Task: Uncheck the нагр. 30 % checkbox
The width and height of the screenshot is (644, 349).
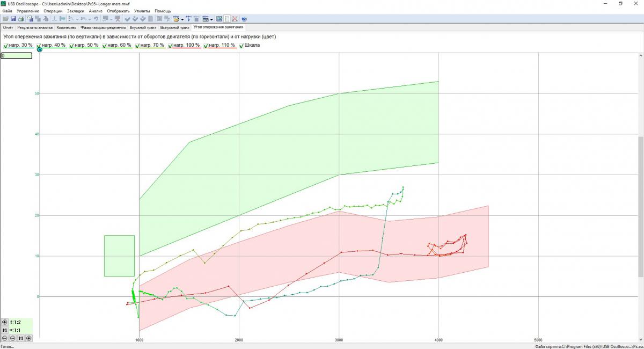Action: tap(6, 46)
